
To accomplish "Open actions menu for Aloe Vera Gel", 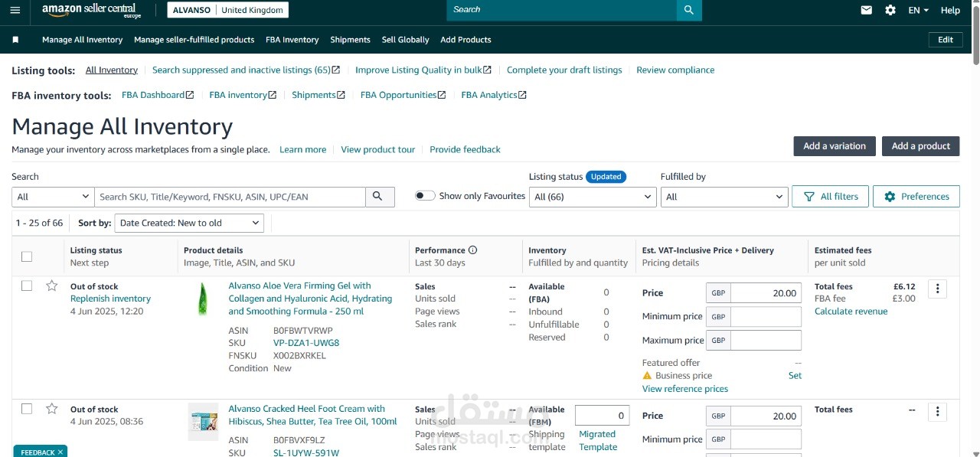I will [x=937, y=289].
